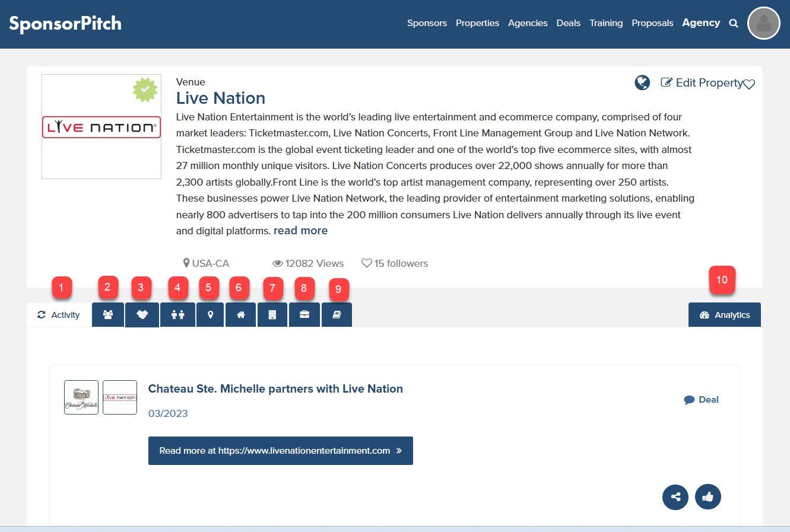Open the two-person figures tab

pyautogui.click(x=178, y=315)
